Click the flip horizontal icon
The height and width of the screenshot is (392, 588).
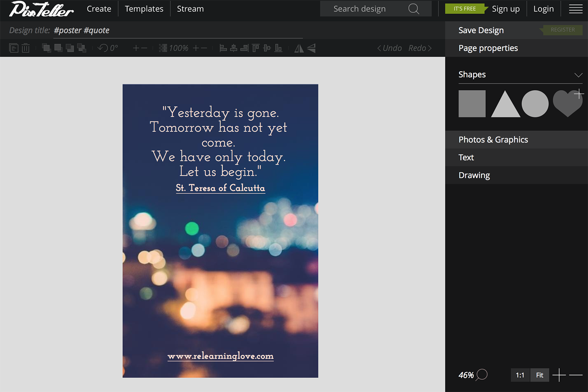tap(299, 48)
